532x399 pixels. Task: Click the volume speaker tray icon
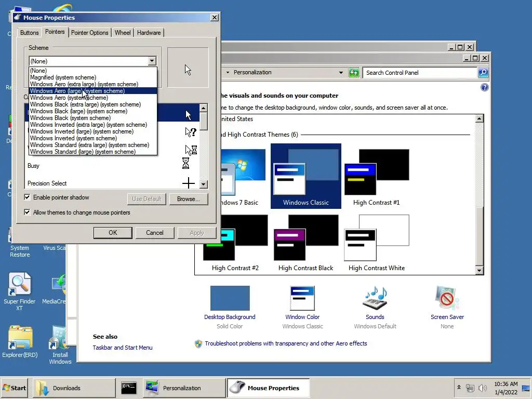pos(482,388)
